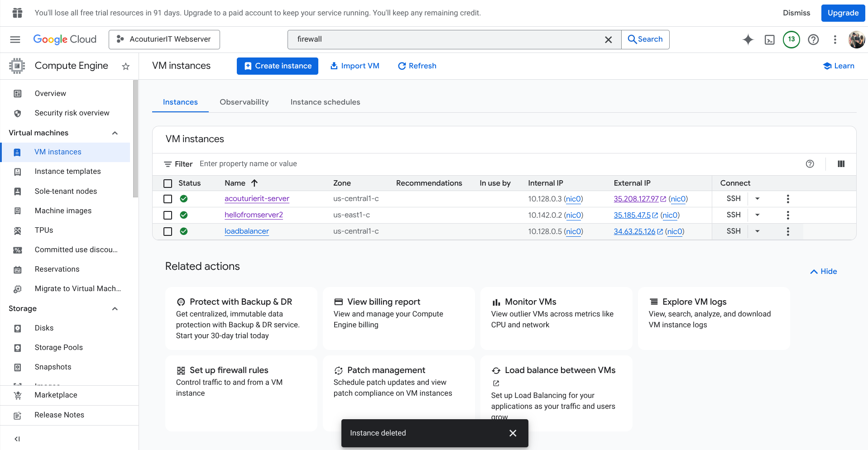Pin Compute Engine with star icon
Viewport: 868px width, 450px height.
click(126, 67)
